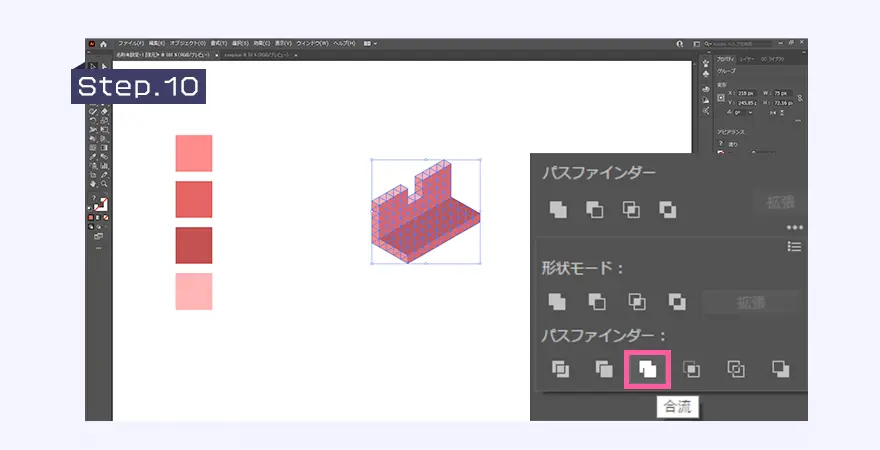Open the オブジェクト(O) menu
The width and height of the screenshot is (880, 450).
click(188, 43)
